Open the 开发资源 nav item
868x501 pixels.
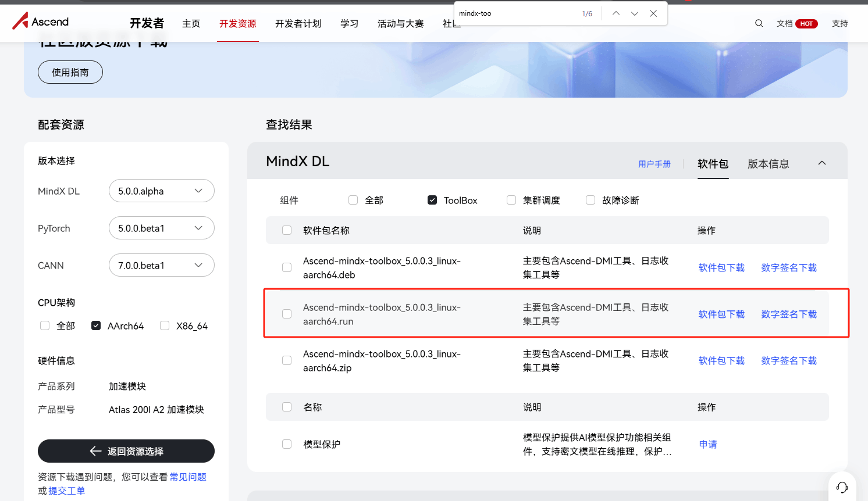[238, 23]
